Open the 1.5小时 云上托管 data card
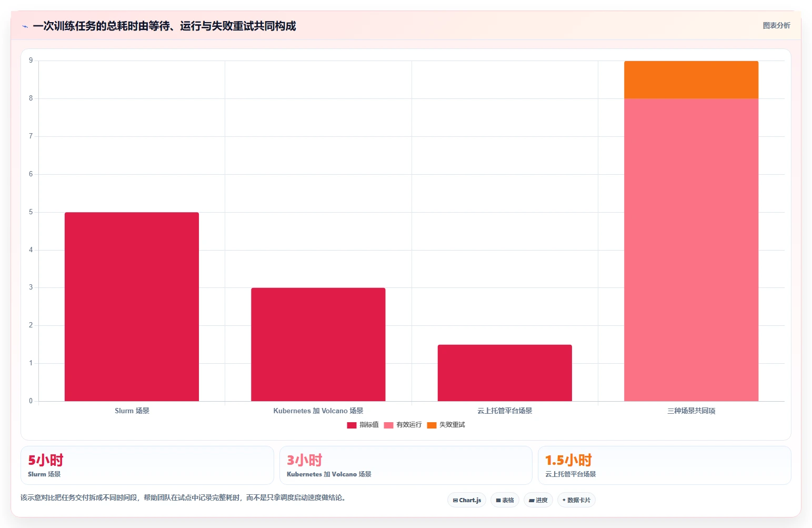Viewport: 812px width, 528px height. [665, 465]
